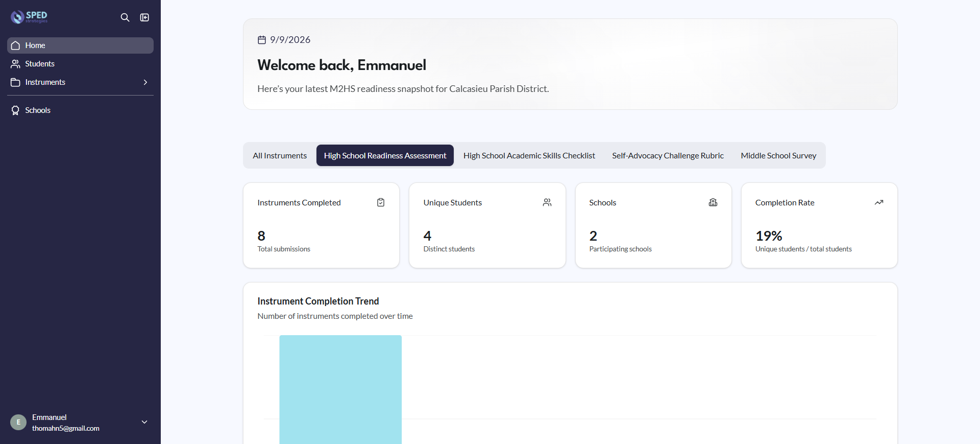Collapse the sidebar panel icon

[144, 17]
